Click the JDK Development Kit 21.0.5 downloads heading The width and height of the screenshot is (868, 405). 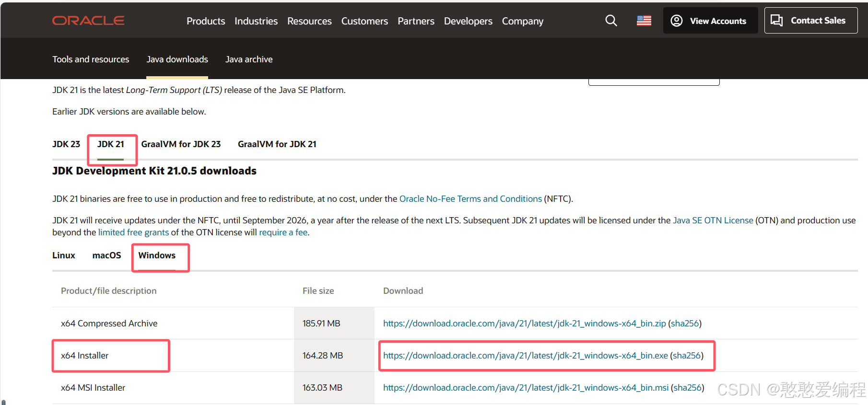[154, 171]
